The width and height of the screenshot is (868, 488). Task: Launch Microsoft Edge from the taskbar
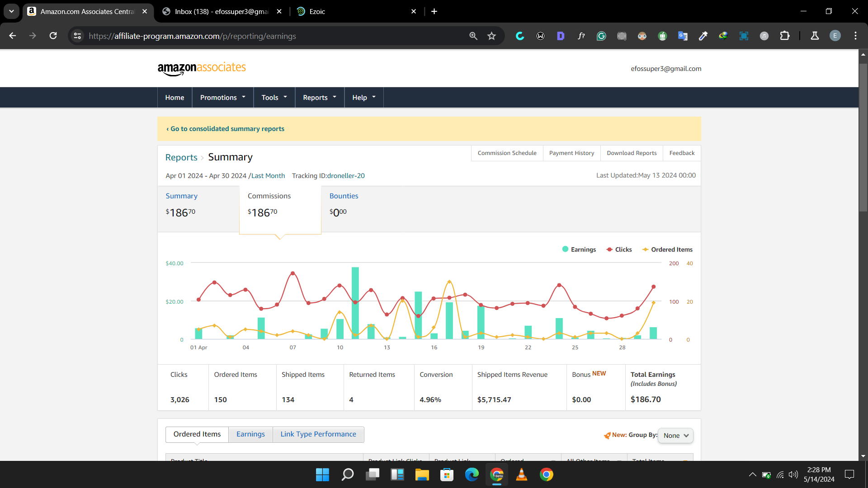(472, 474)
